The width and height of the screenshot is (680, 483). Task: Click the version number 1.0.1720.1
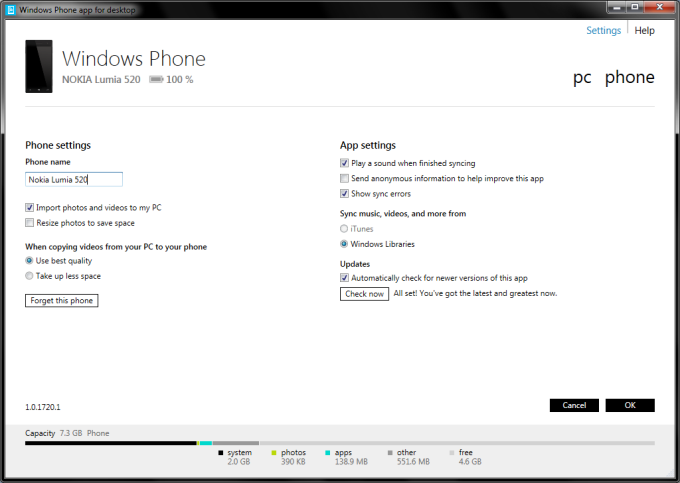point(43,407)
